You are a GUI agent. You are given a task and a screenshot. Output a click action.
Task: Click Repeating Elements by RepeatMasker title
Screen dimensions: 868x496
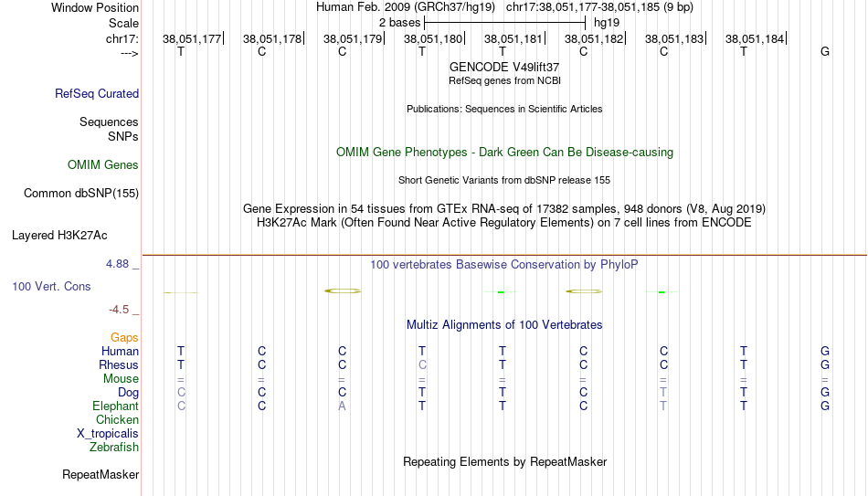[505, 461]
